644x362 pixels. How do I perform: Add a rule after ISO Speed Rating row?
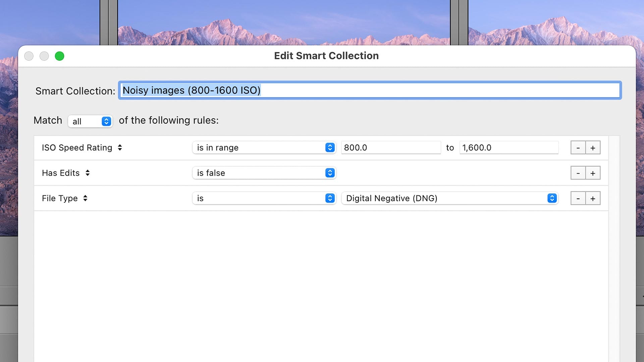593,148
